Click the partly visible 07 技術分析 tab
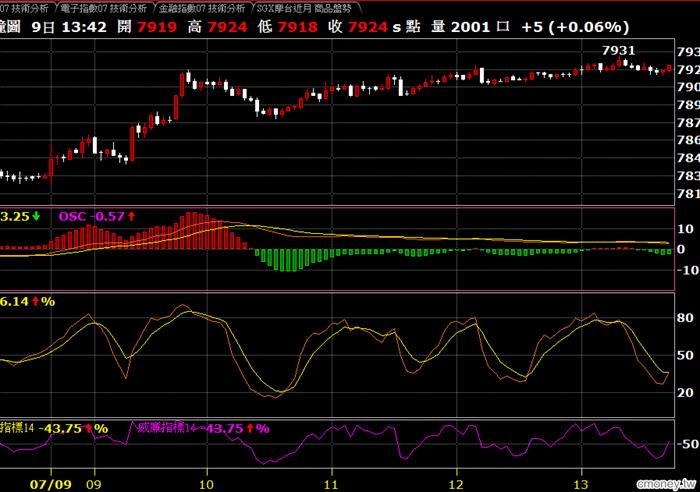 pos(25,8)
